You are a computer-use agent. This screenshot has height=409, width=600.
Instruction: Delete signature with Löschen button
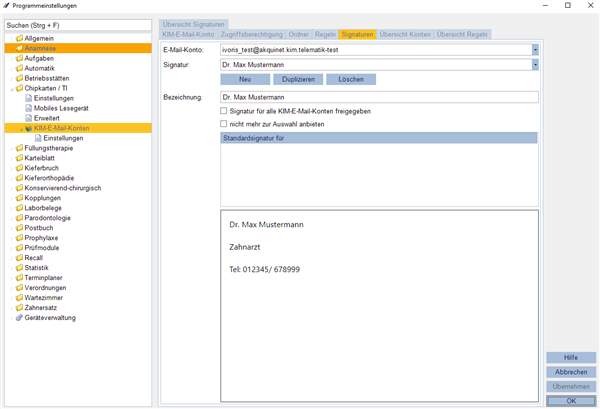click(351, 79)
